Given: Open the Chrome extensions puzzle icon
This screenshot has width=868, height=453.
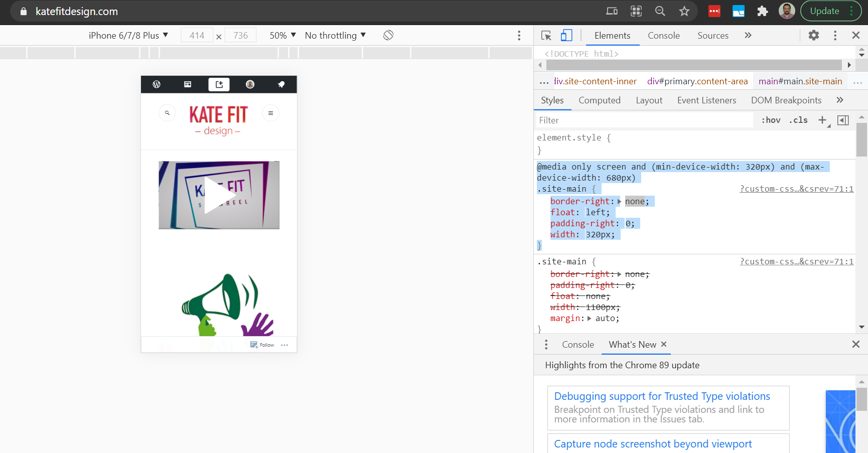Looking at the screenshot, I should point(763,12).
